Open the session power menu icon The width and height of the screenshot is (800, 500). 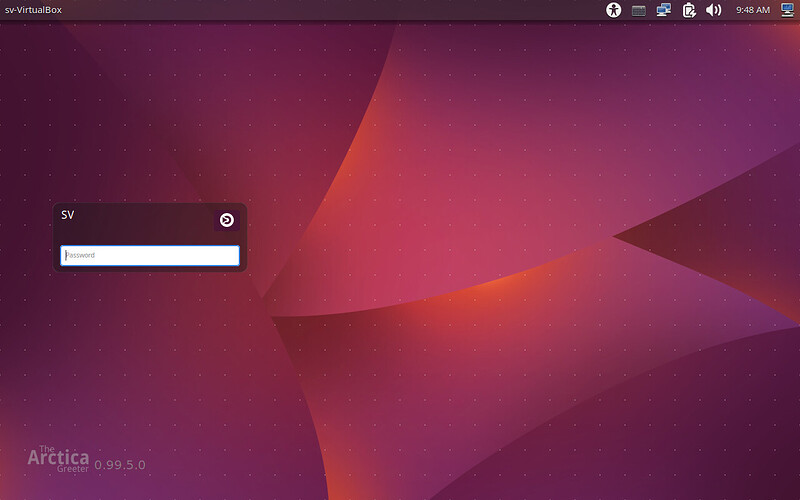pos(787,10)
